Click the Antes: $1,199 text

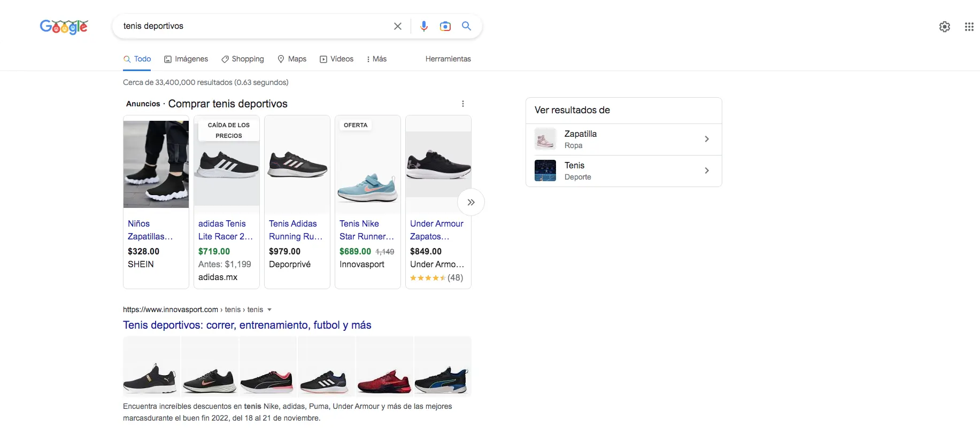pyautogui.click(x=225, y=264)
